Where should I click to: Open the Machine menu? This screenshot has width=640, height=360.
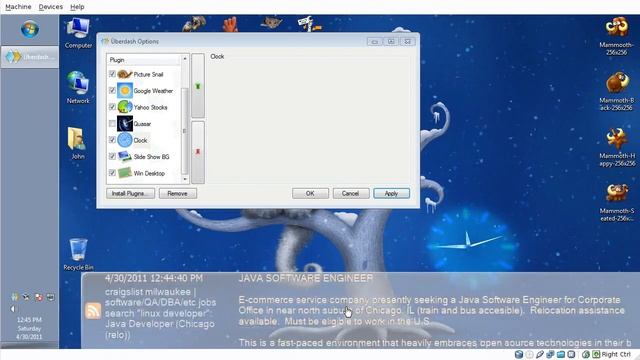coord(18,7)
